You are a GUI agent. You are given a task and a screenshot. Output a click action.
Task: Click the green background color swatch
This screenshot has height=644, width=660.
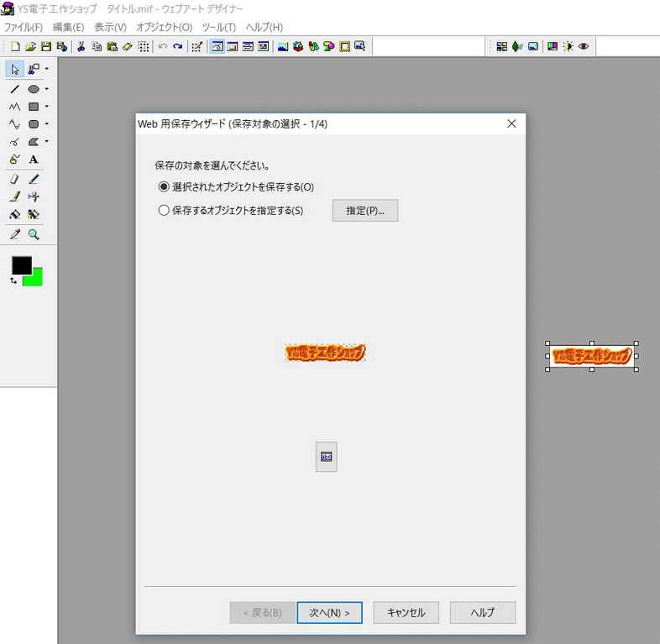(35, 279)
